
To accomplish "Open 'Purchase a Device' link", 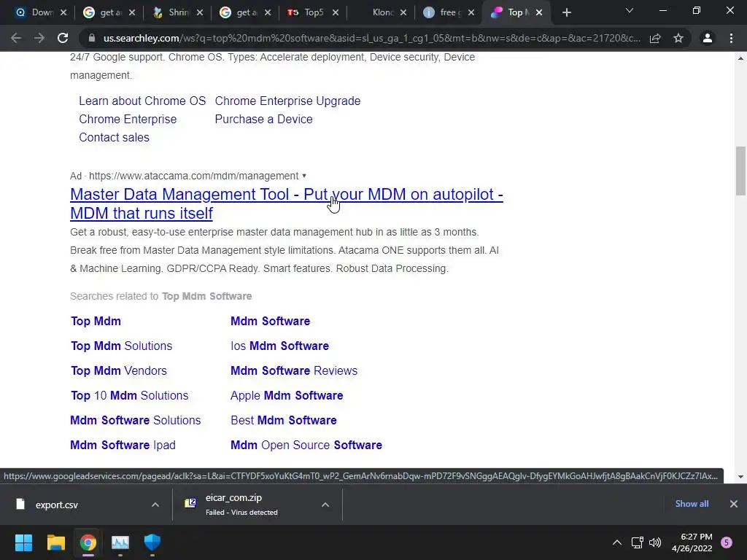I will tap(263, 119).
